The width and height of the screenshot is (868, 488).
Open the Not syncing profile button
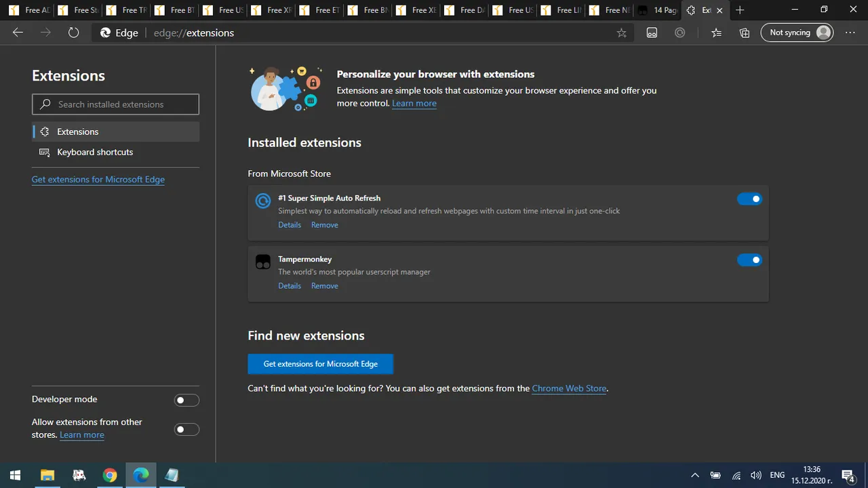[x=797, y=33]
